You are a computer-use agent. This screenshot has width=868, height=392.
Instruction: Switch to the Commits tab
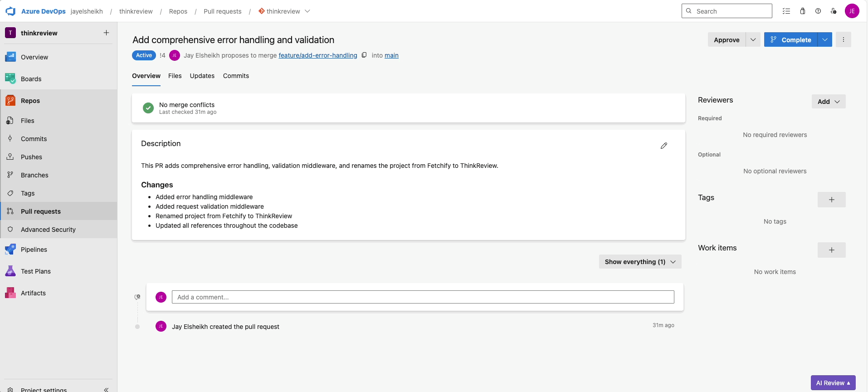point(236,76)
